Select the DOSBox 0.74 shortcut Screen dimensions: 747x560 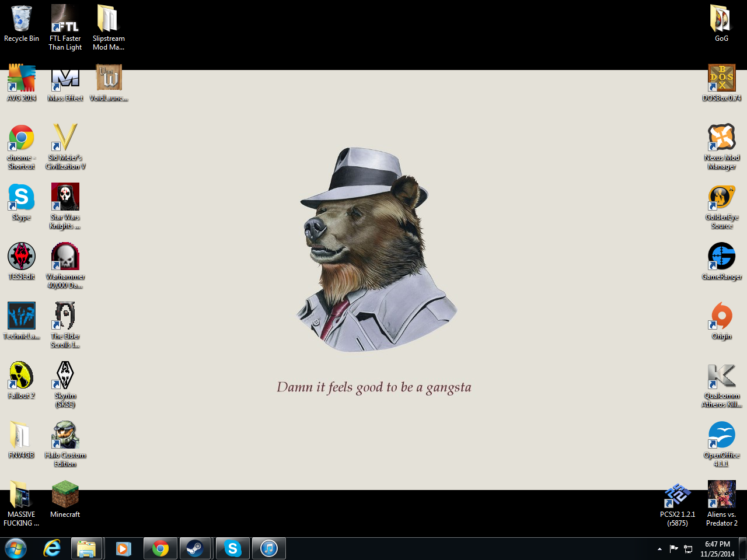(x=722, y=83)
